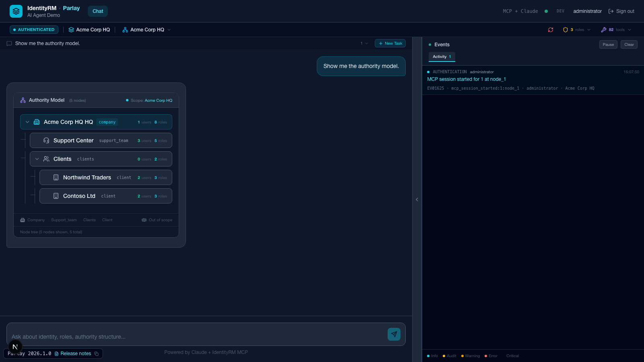Click the wrench tools icon

tap(604, 30)
